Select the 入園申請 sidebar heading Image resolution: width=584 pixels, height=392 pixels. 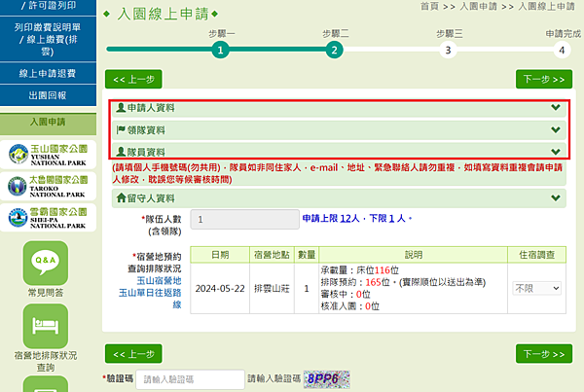tap(48, 123)
